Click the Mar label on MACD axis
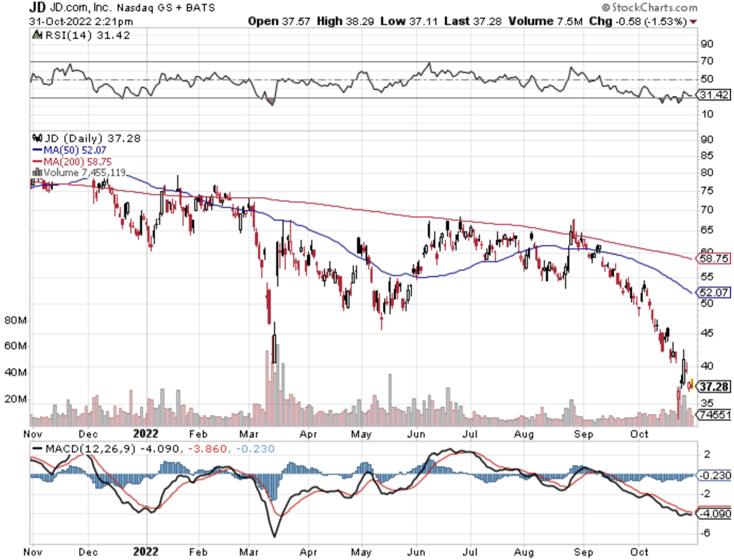This screenshot has height=560, width=734. pos(248,552)
